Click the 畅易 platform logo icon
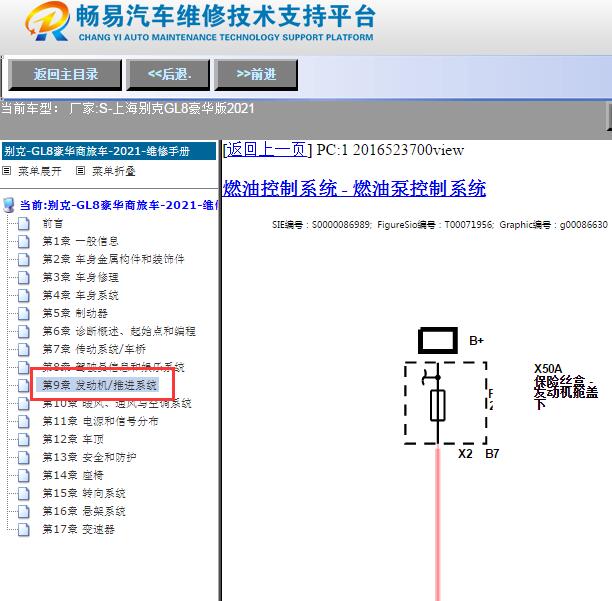This screenshot has height=601, width=612. point(48,21)
